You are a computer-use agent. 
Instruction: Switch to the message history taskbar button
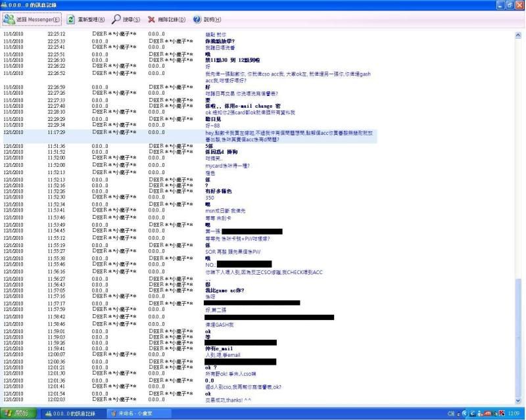coord(73,413)
